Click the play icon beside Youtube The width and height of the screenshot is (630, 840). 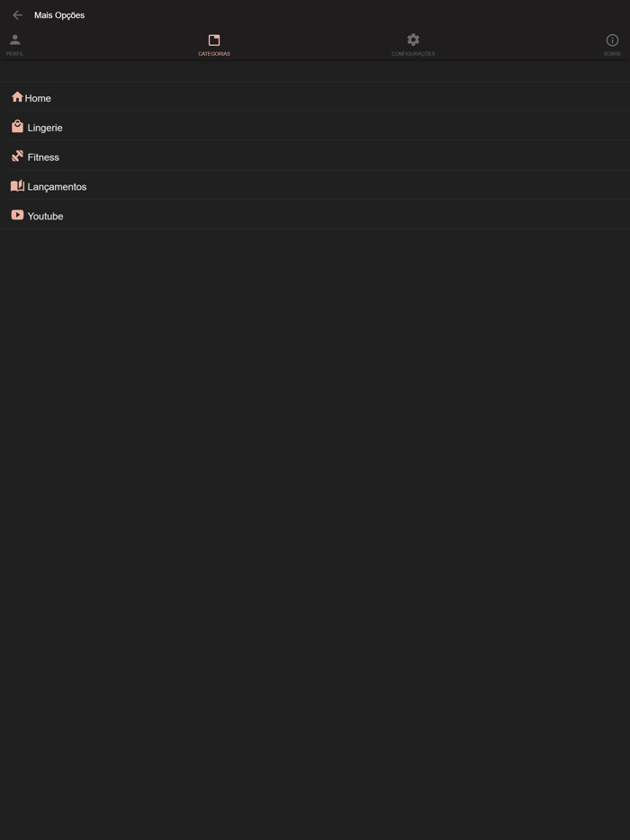17,215
